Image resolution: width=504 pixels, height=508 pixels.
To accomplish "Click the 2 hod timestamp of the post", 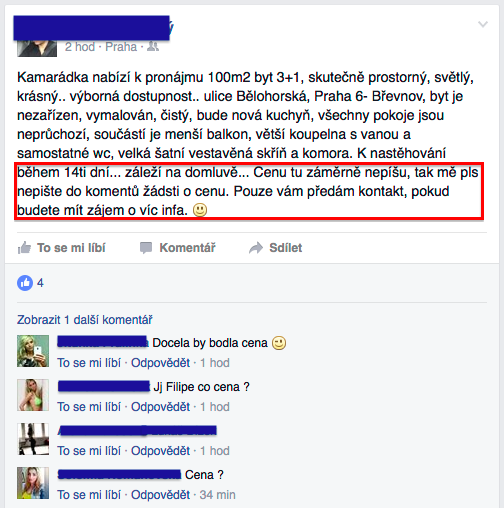I will [x=80, y=47].
